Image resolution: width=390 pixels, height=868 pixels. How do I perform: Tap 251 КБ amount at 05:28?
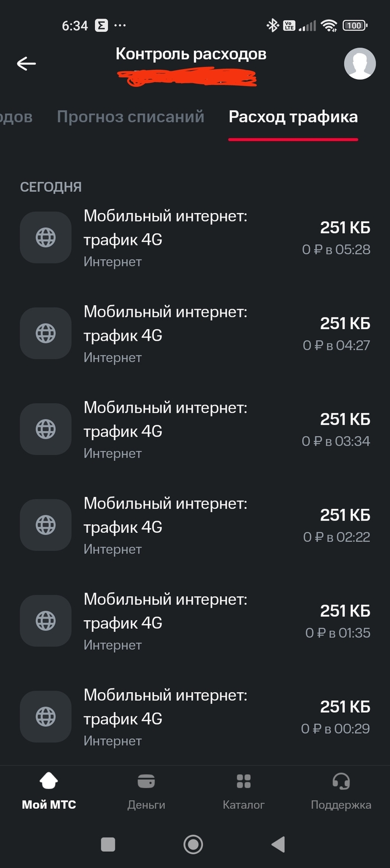coord(345,228)
